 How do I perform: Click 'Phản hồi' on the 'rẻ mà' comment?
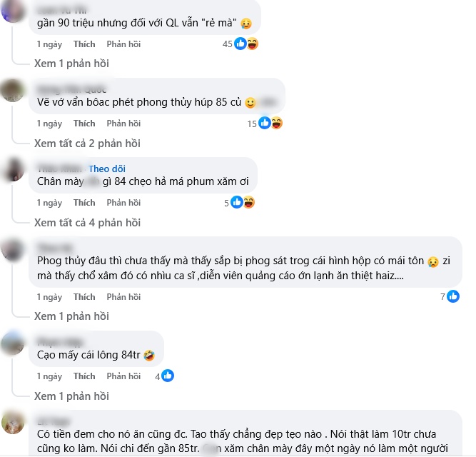pos(123,44)
